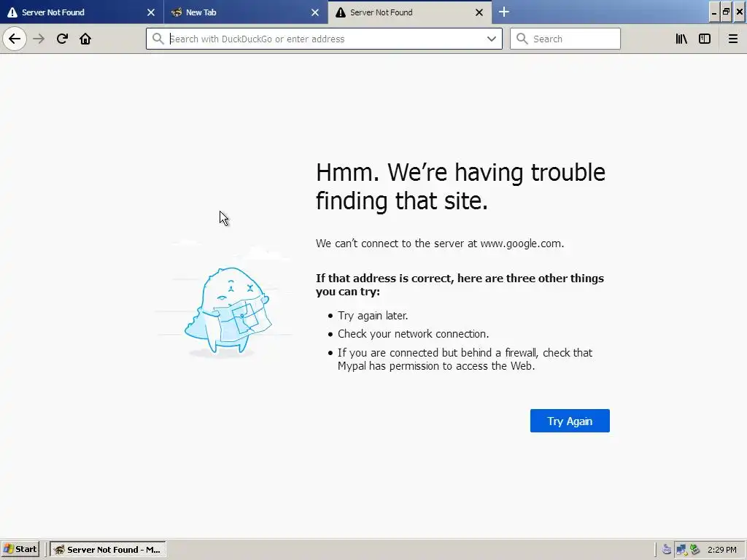Focus the Search input box

(565, 39)
